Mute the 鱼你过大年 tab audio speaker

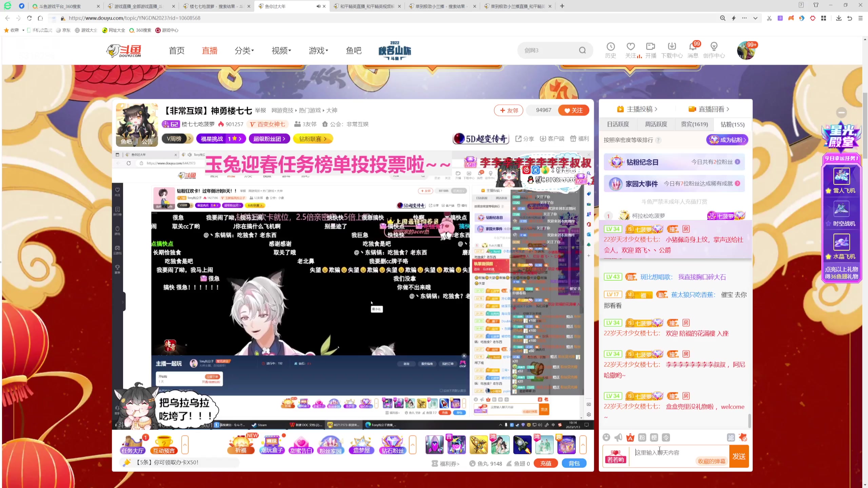318,6
